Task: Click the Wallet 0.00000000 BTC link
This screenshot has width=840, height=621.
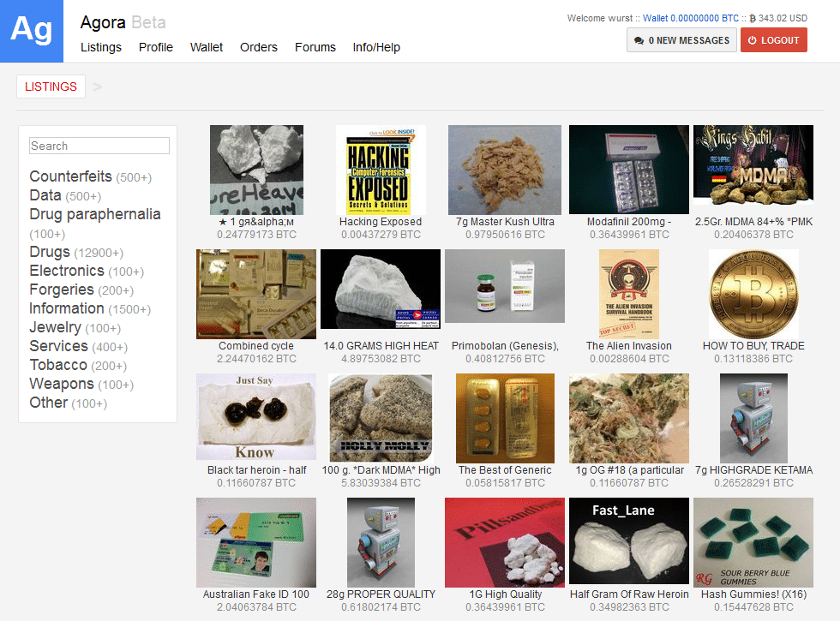Action: click(x=691, y=18)
